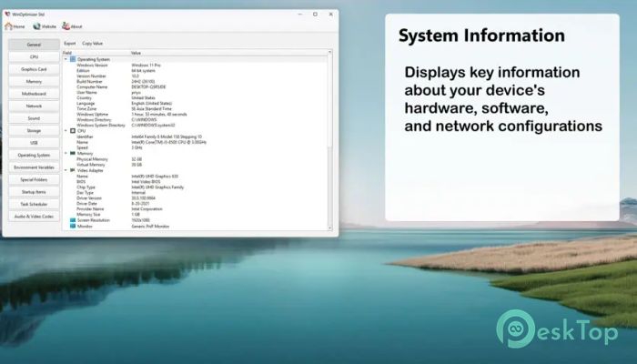Select the Language row
Screen dimensions: 637x364
[195, 104]
